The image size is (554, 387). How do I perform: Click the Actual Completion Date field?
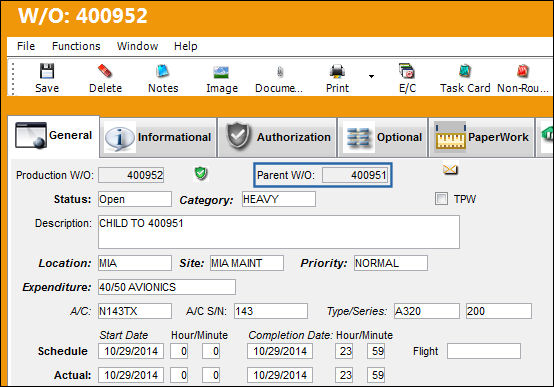(280, 375)
